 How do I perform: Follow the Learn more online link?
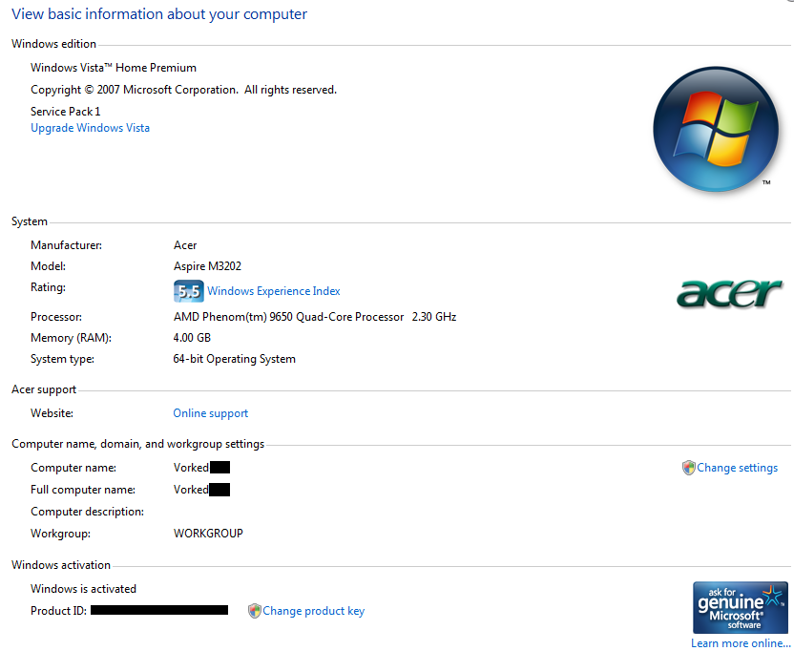pos(741,643)
